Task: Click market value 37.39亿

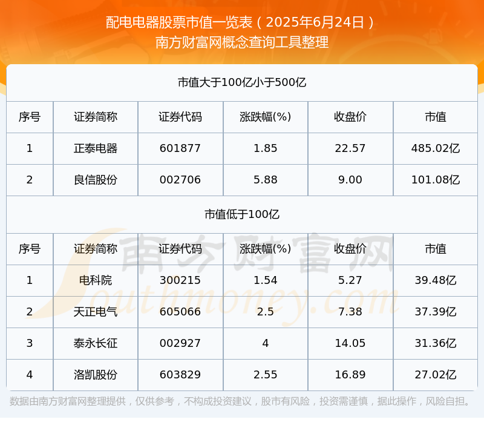Action: pos(435,312)
